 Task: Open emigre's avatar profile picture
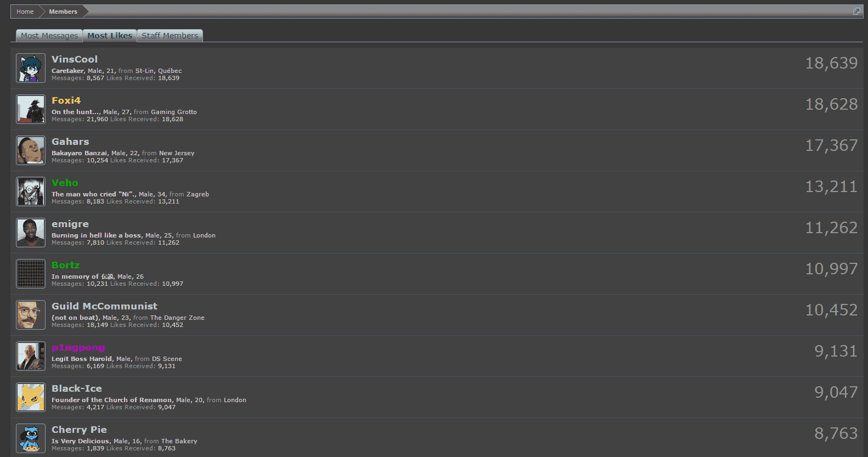coord(31,233)
